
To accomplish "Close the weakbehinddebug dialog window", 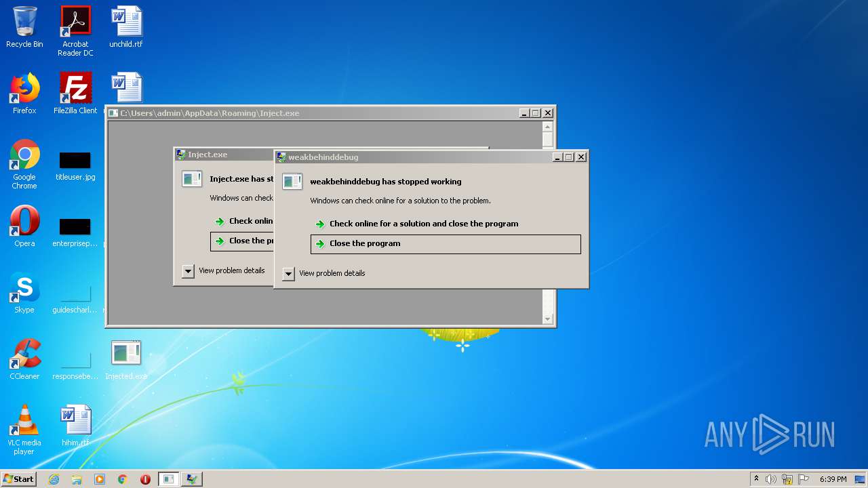I will [x=581, y=157].
